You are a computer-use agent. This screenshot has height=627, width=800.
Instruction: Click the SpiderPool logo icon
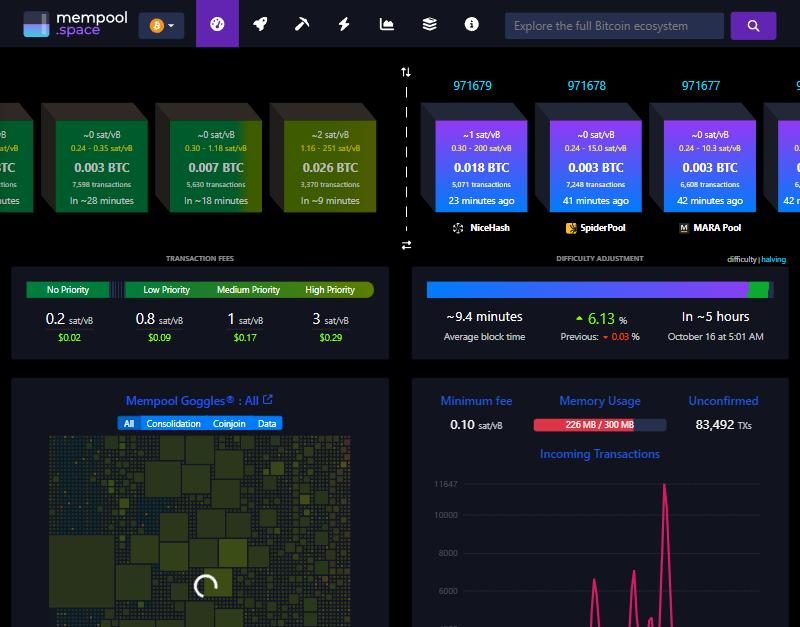(571, 228)
